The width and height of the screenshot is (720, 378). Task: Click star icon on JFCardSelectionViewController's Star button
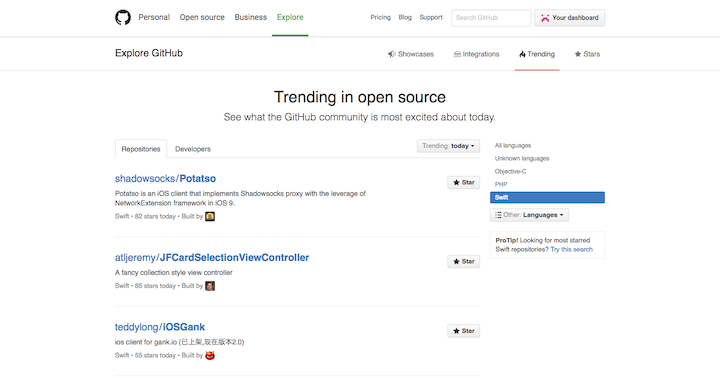click(456, 261)
